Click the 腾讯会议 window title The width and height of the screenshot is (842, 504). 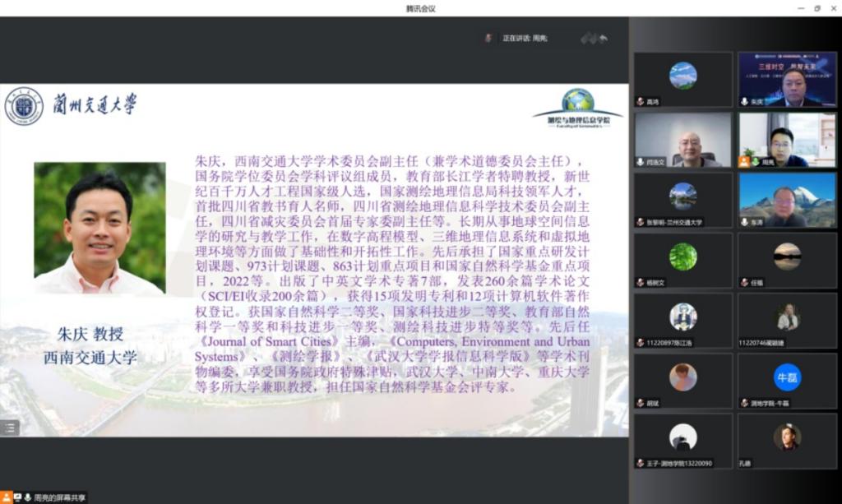click(x=420, y=8)
